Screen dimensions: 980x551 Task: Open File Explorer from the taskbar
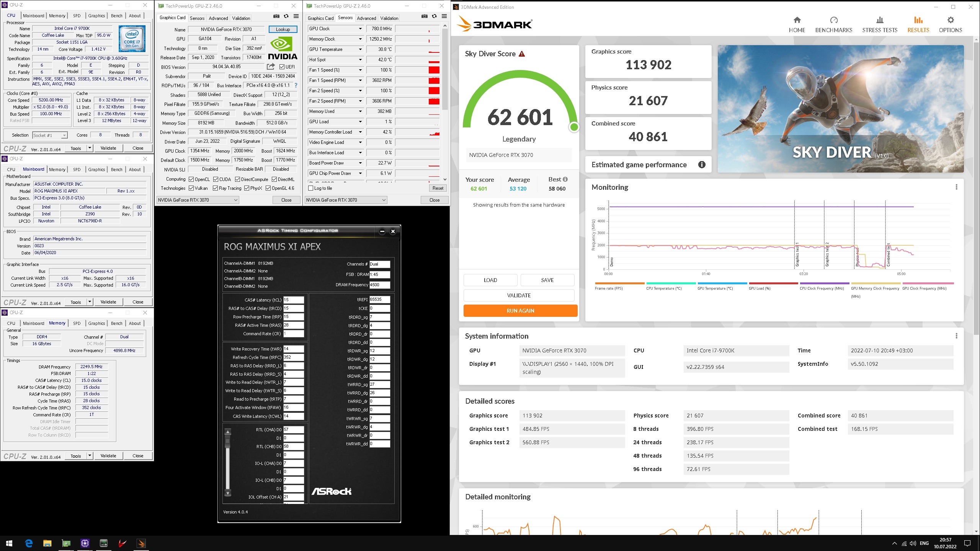[x=47, y=543]
